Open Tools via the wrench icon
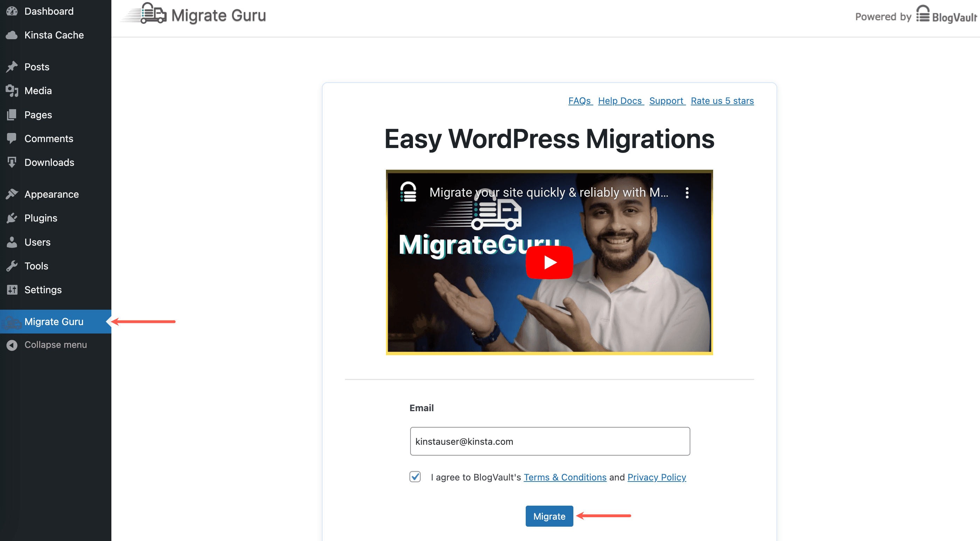The height and width of the screenshot is (541, 980). [12, 266]
